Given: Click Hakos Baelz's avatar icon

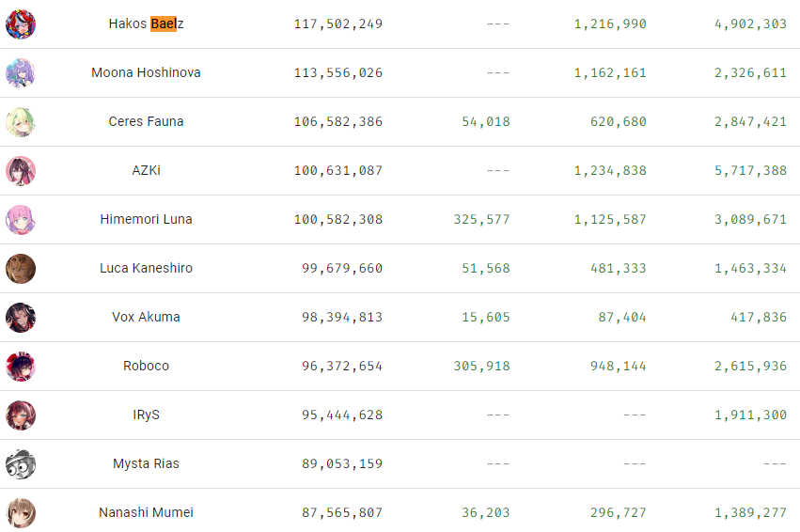Looking at the screenshot, I should (x=21, y=24).
